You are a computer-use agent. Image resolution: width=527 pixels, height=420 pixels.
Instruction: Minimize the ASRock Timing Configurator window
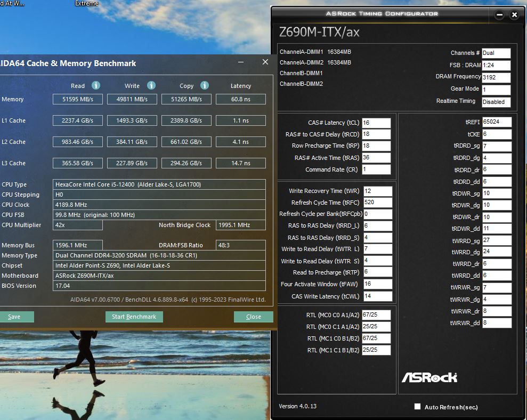499,15
